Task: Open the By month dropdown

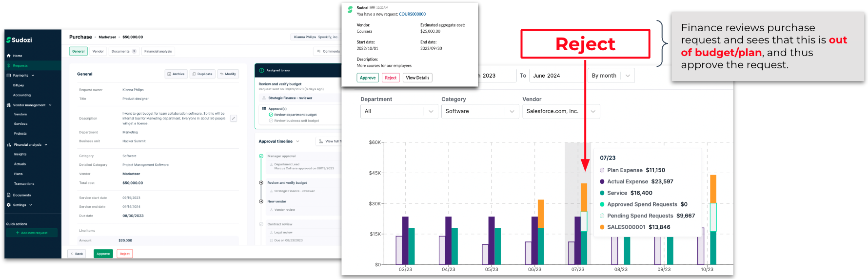Action: point(611,76)
